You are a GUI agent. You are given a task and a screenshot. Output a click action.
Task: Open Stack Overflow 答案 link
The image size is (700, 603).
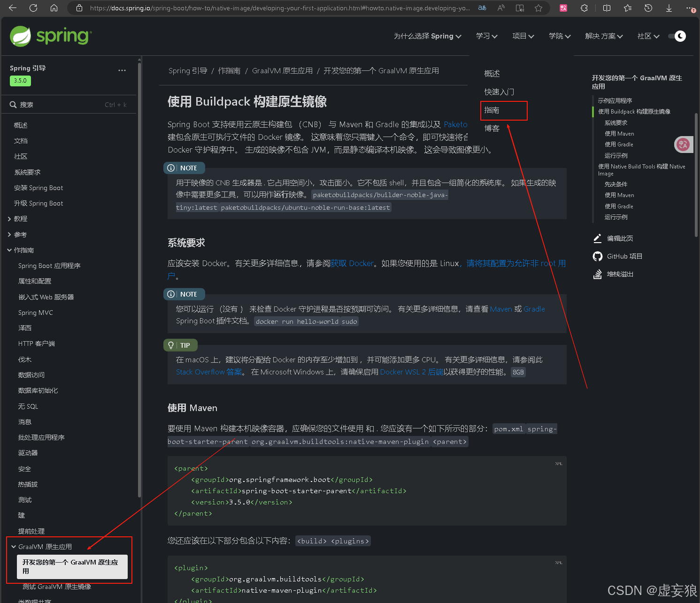(x=209, y=372)
